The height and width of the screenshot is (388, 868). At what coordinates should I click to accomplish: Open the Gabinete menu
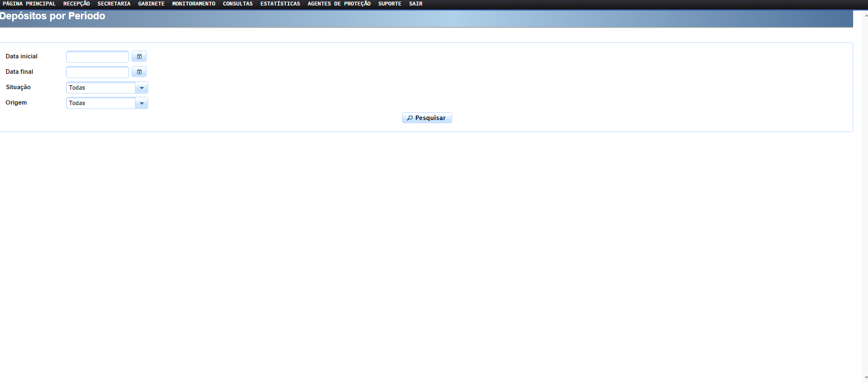click(151, 4)
